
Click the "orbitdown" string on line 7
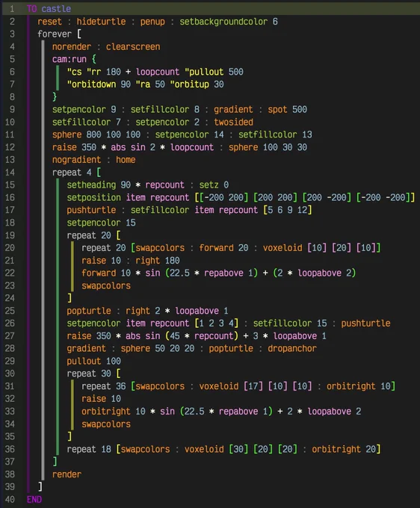[x=91, y=84]
